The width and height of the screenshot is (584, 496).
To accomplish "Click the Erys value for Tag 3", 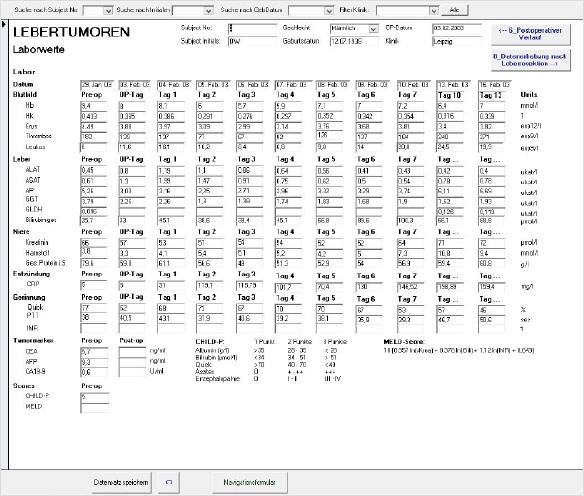I will 249,127.
